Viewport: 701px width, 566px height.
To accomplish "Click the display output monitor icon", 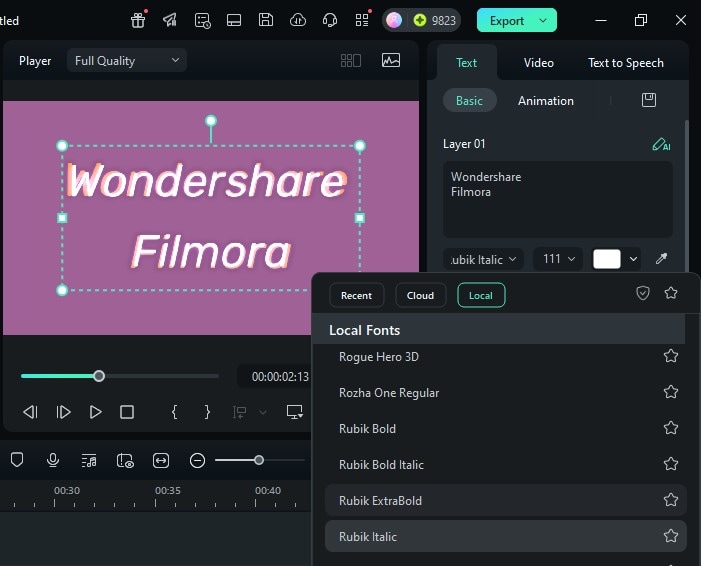I will [295, 412].
